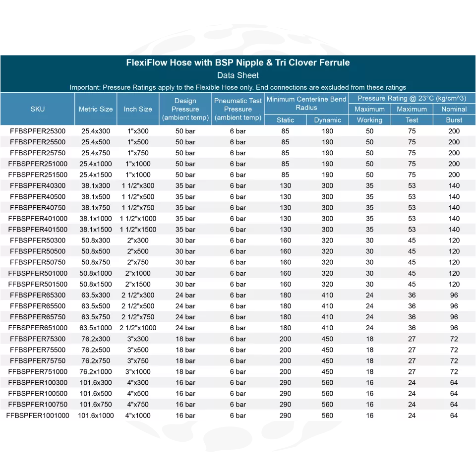This screenshot has height=476, width=476.
Task: Select the Design Pressure column header
Action: [185, 109]
